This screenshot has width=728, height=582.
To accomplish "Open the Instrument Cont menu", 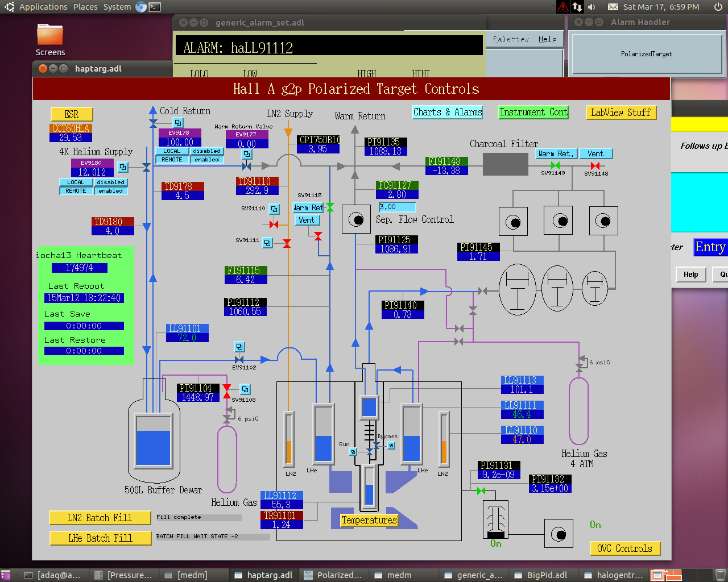I will [x=533, y=112].
